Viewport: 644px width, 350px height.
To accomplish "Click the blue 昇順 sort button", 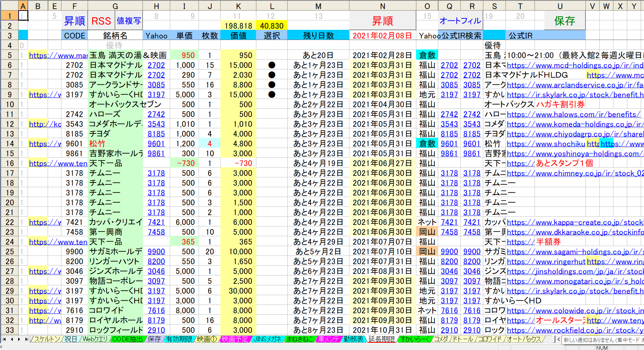I will 75,21.
